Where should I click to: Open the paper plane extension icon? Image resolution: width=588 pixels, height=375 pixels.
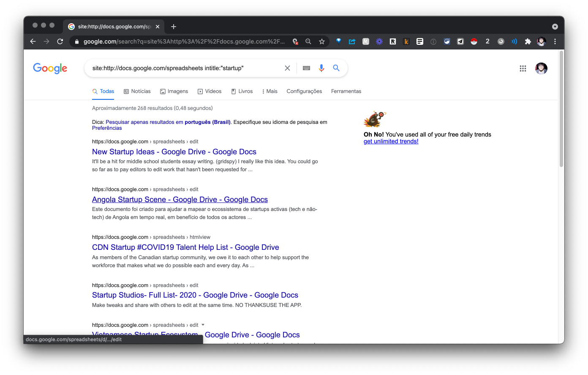[460, 41]
